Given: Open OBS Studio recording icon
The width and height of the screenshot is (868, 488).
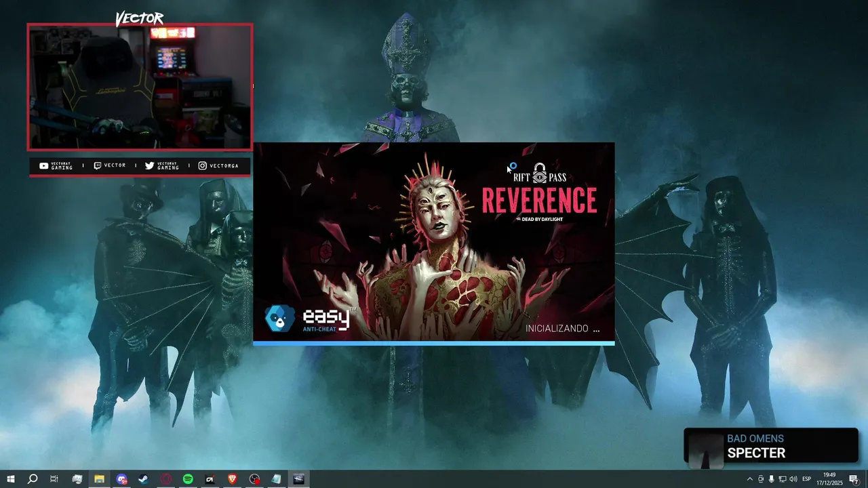Looking at the screenshot, I should [x=254, y=479].
